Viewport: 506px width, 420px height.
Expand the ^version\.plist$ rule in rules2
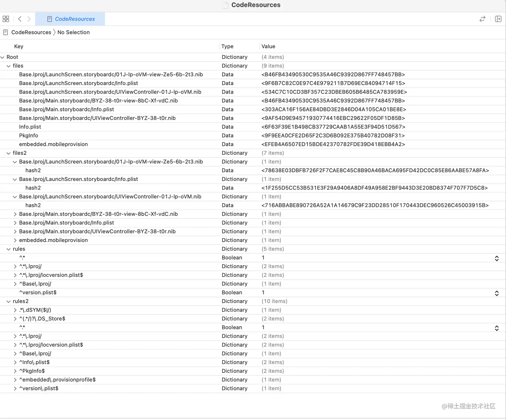[x=15, y=388]
